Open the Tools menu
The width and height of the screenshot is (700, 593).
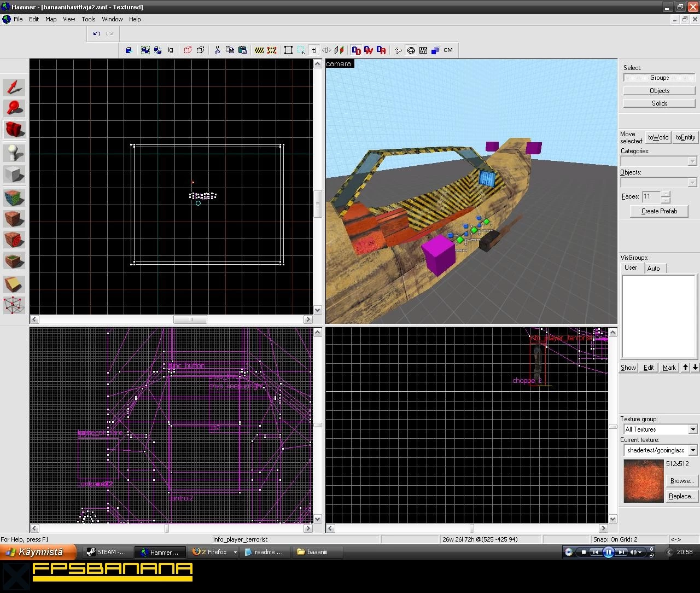click(x=89, y=19)
